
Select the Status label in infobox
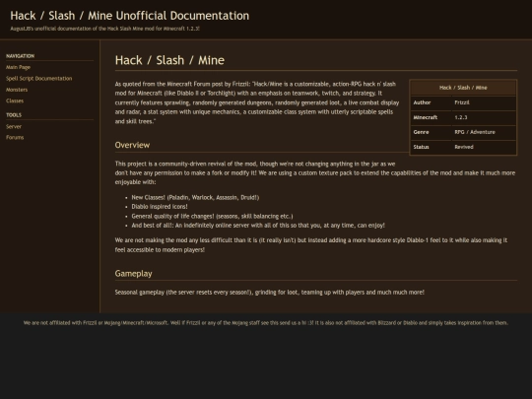(421, 147)
